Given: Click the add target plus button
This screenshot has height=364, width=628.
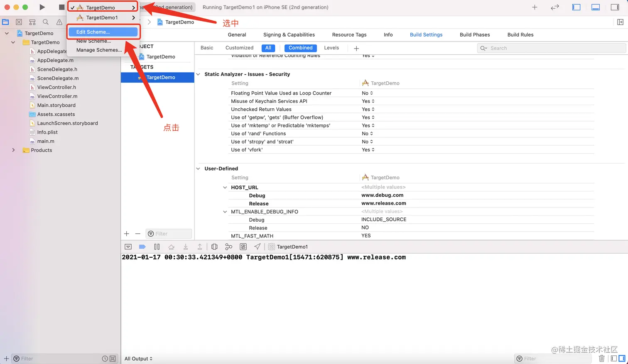Looking at the screenshot, I should [127, 234].
